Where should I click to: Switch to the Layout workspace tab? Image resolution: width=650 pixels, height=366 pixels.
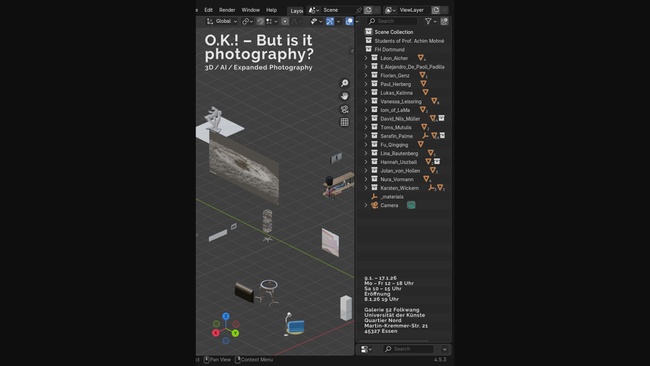coord(296,11)
